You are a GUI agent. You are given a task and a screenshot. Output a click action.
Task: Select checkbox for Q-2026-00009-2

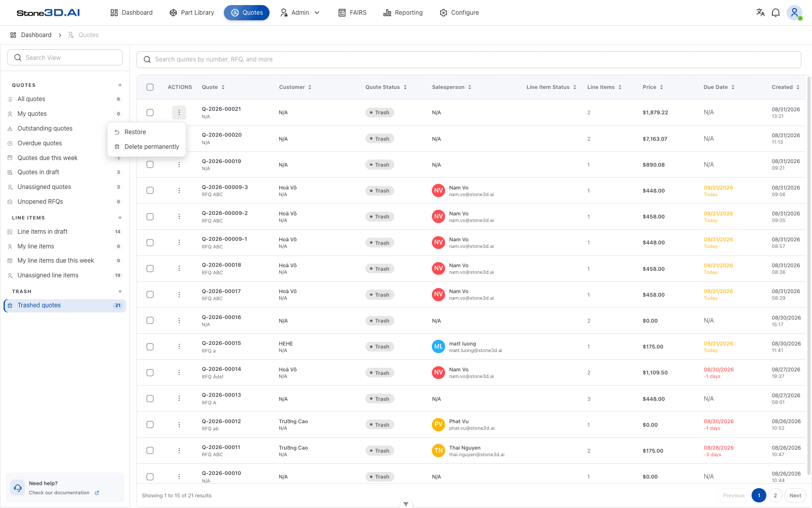[150, 216]
